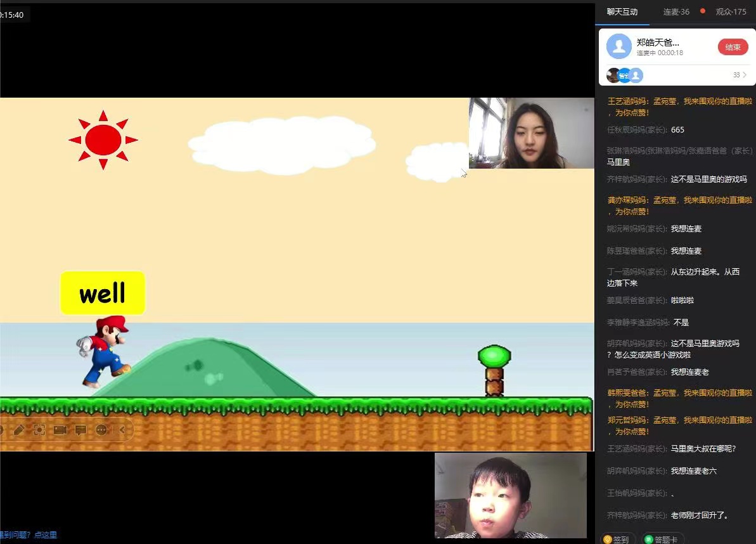Click the 郑元哲妈妈 orange like notification

679,426
